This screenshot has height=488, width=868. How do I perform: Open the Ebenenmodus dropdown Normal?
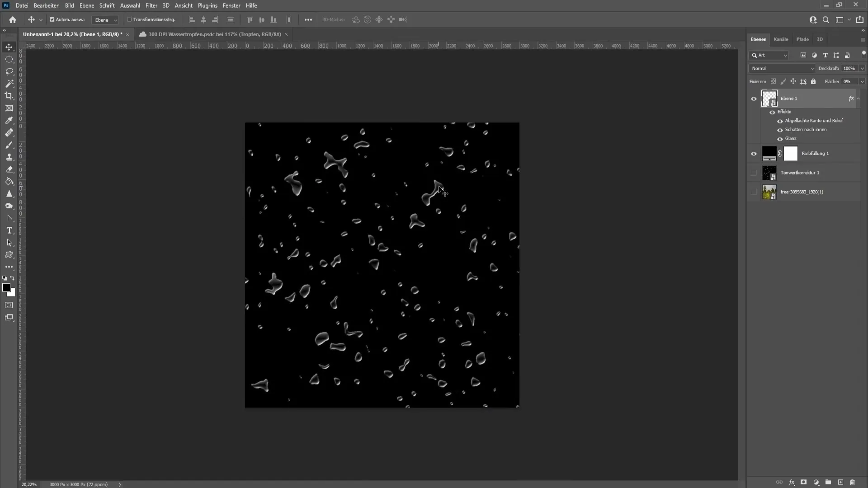click(782, 67)
